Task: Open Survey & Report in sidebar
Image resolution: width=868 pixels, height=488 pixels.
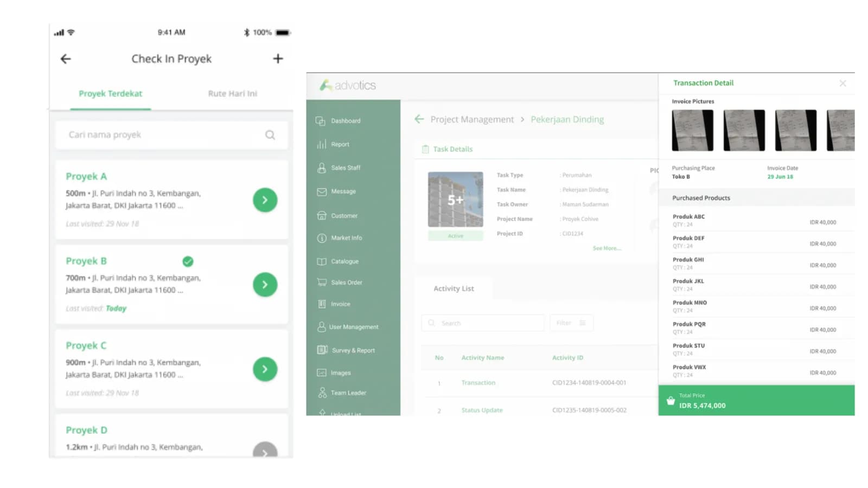Action: coord(346,350)
